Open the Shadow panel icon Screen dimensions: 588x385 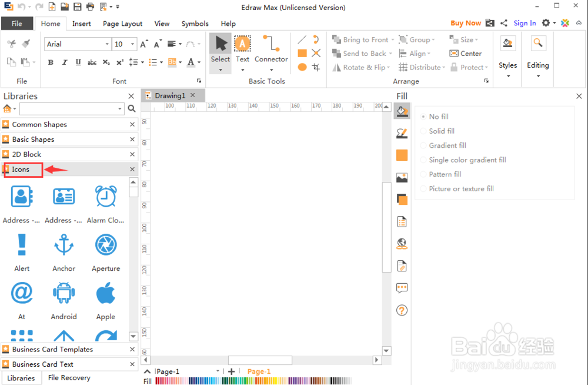coord(402,155)
